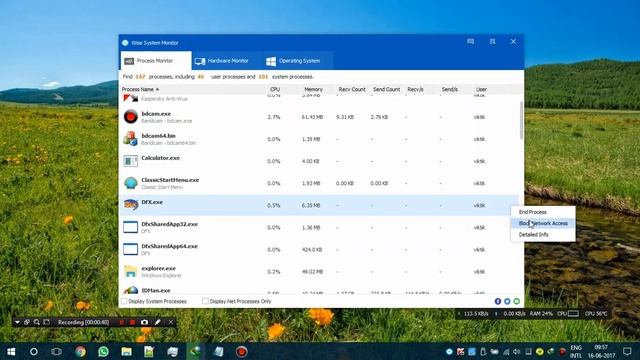Click the bdcam.exe red record icon
Screen dimensions: 640x360
coord(131,117)
